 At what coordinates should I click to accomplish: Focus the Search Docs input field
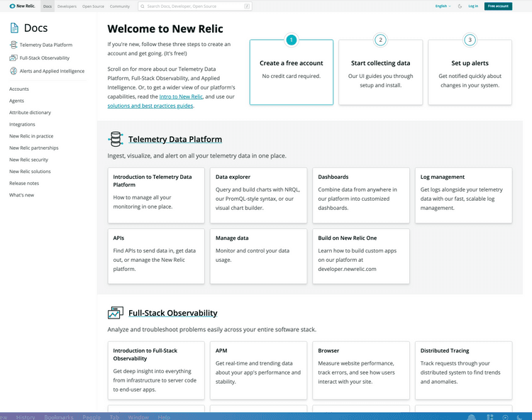tap(195, 6)
